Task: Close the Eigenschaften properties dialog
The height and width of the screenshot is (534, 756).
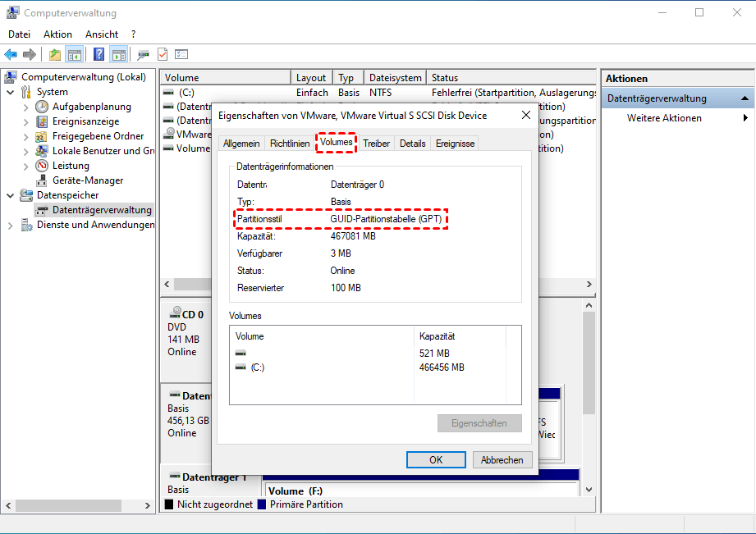Action: click(x=526, y=115)
